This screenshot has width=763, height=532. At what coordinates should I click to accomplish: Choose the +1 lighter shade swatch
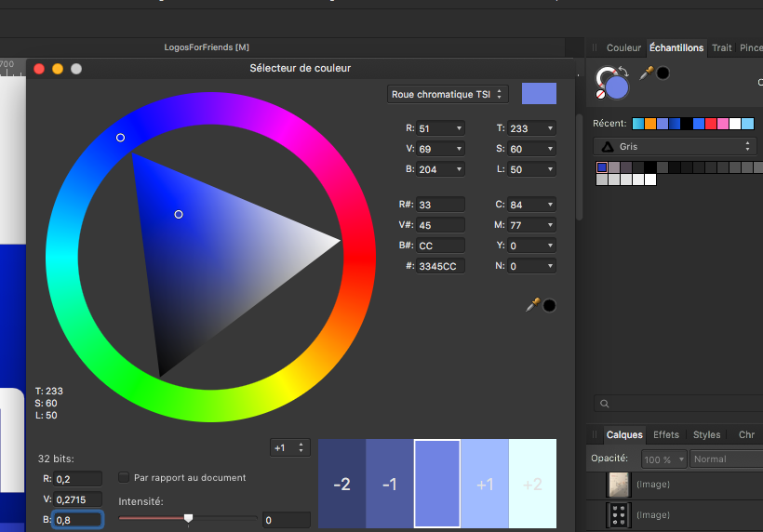coord(485,484)
